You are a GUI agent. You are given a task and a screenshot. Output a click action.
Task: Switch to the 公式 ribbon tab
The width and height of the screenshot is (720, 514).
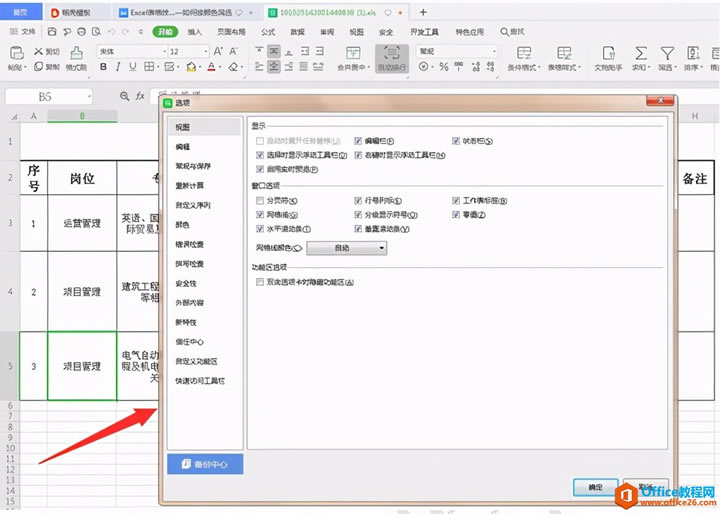click(x=268, y=32)
